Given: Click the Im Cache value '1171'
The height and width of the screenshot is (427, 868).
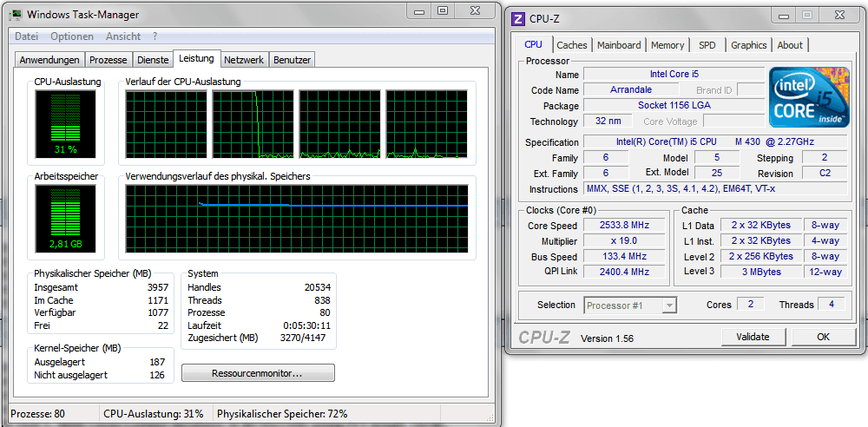Looking at the screenshot, I should click(158, 300).
